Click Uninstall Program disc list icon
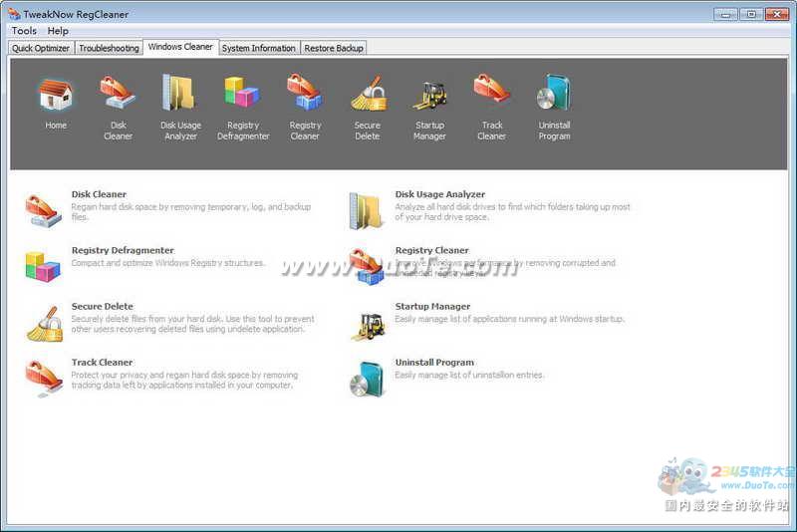Viewport: 797px width, 532px height. click(367, 379)
